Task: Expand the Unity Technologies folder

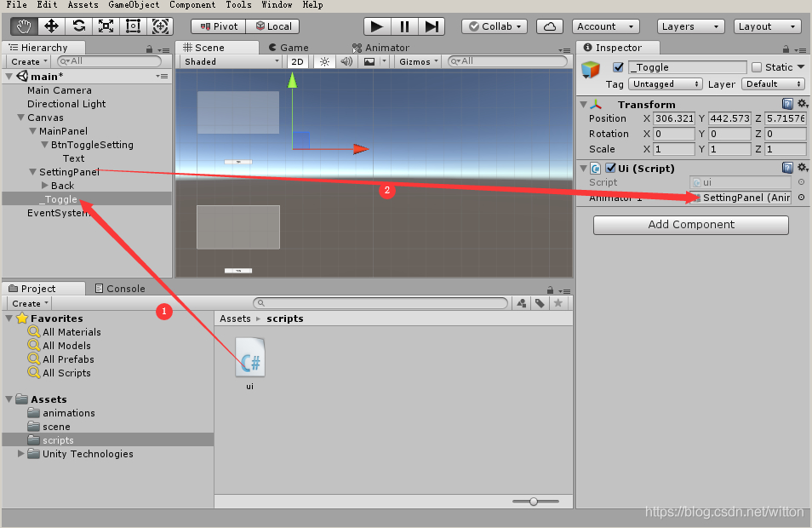Action: point(20,453)
